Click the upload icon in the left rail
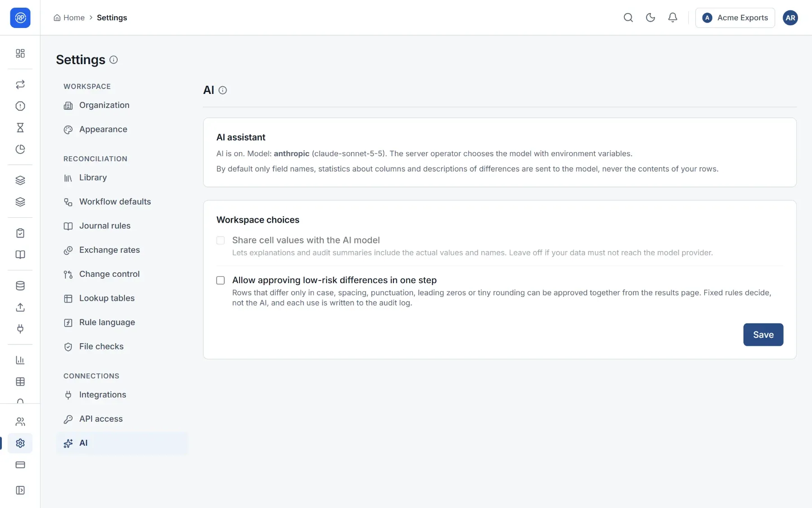 20,308
